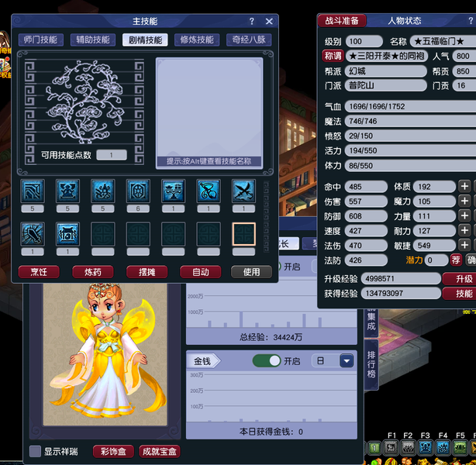Click the 帮派 field 幻城
Image resolution: width=476 pixels, height=465 pixels.
coord(386,71)
